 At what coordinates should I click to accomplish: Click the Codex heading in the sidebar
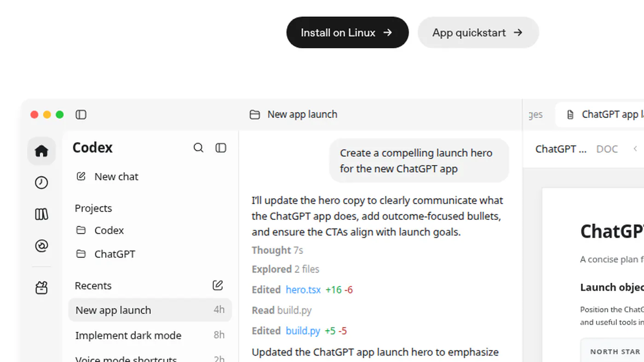pos(92,148)
